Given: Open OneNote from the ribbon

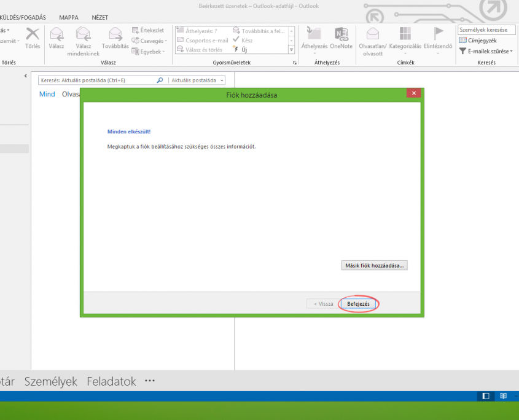Looking at the screenshot, I should (341, 34).
